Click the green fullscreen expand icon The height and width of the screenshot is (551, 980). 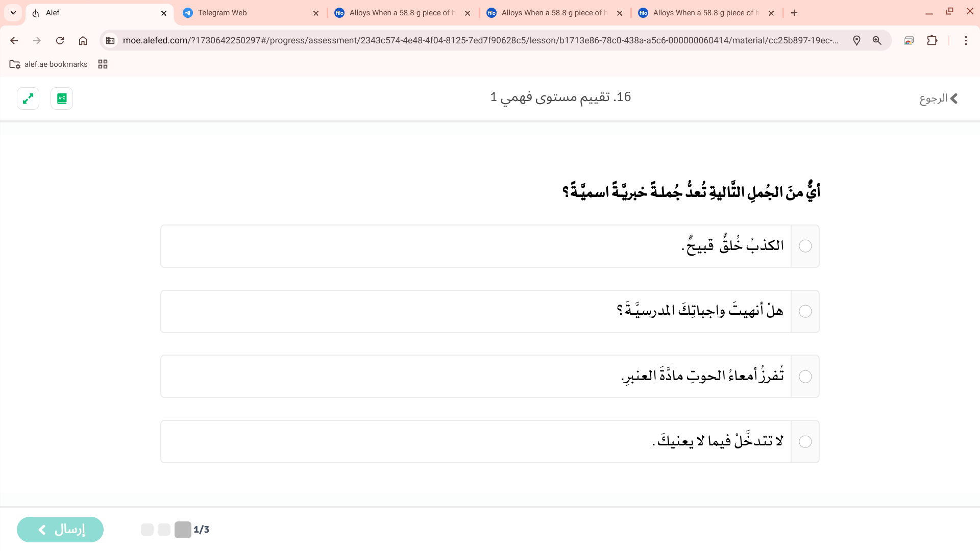coord(28,98)
